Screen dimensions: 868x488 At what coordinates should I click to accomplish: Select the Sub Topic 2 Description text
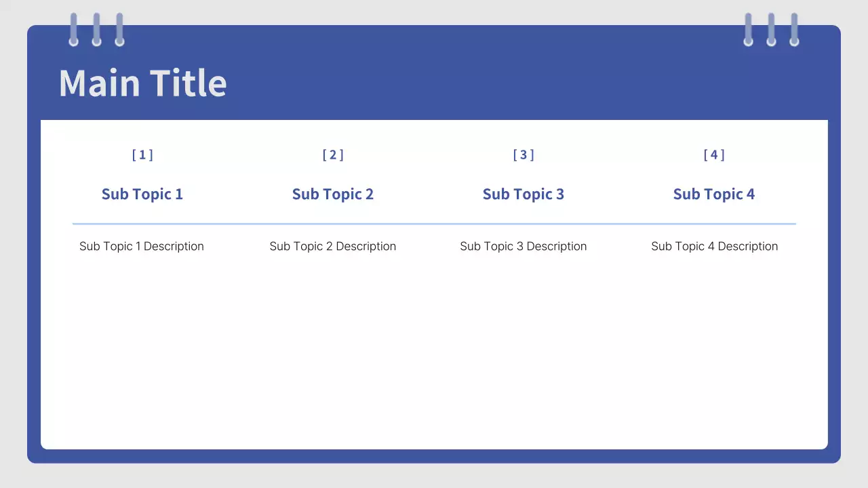coord(333,246)
